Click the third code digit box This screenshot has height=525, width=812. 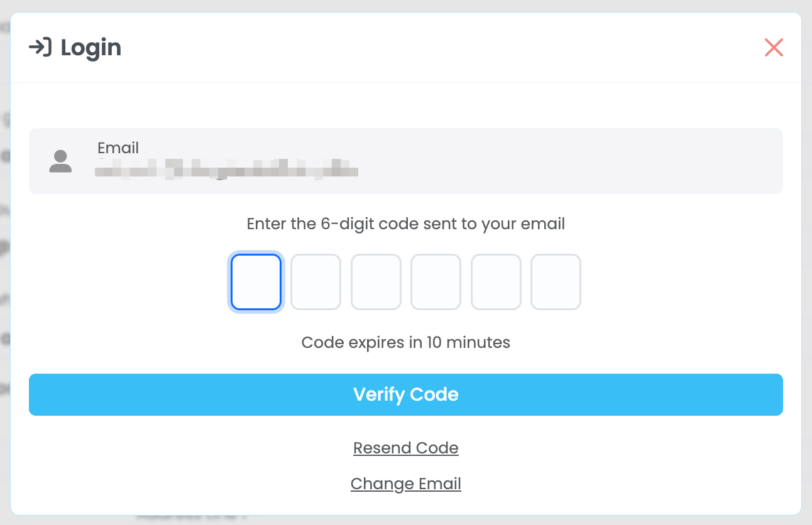[x=376, y=282]
